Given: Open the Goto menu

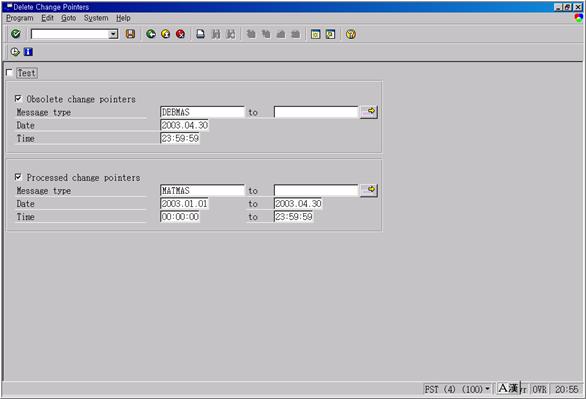Looking at the screenshot, I should click(68, 18).
